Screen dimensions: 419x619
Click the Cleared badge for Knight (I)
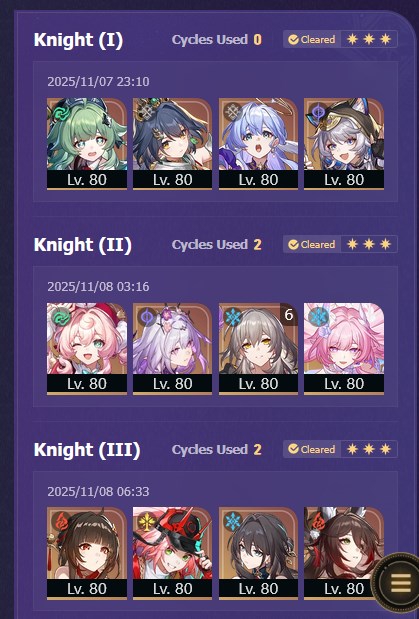(312, 39)
